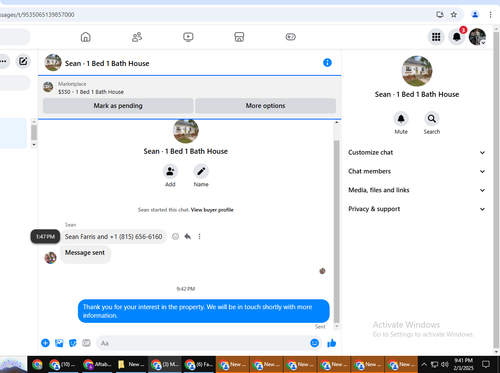The width and height of the screenshot is (500, 373).
Task: Open the New folder taskbar item
Action: [131, 364]
